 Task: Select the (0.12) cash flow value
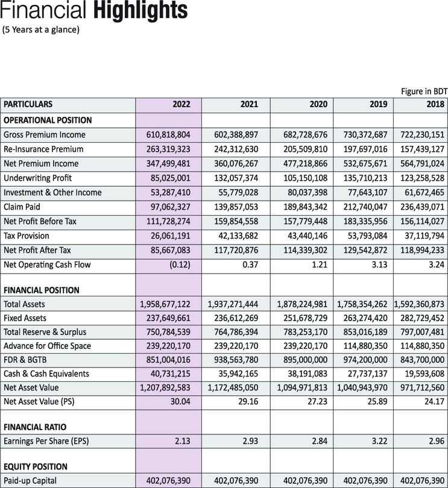pyautogui.click(x=180, y=265)
